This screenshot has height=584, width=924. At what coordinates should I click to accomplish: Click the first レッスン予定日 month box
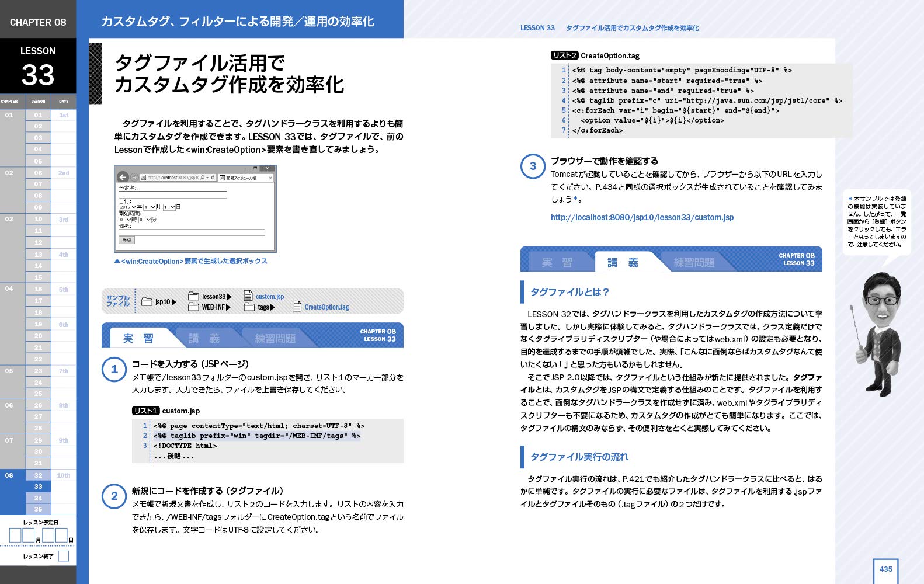click(x=15, y=535)
